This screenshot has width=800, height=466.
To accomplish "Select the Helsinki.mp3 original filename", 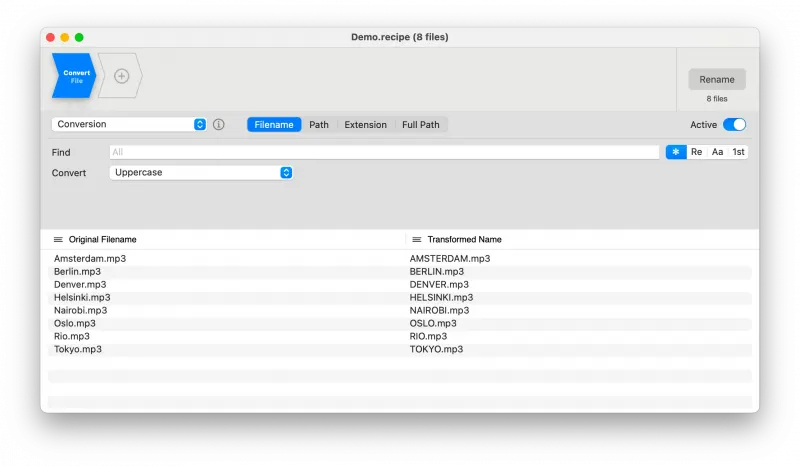I will pos(82,298).
